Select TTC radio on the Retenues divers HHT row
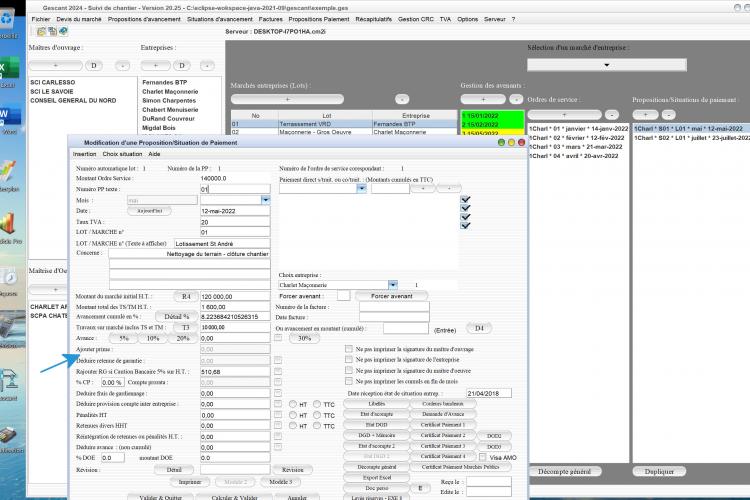750x500 pixels. (317, 426)
